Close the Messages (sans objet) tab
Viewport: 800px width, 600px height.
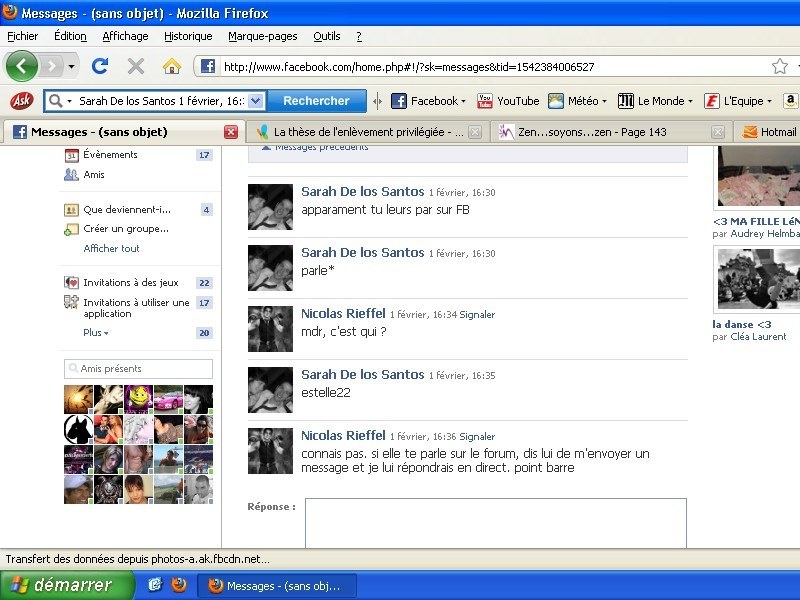tap(231, 132)
